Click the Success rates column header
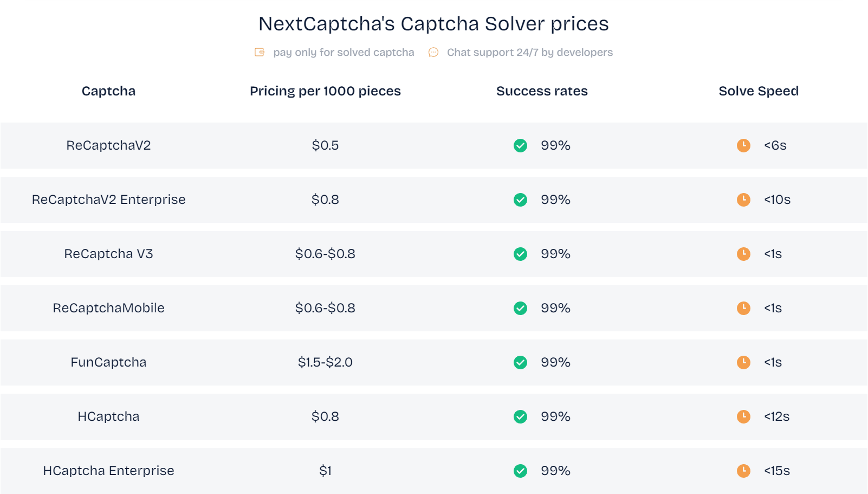The width and height of the screenshot is (868, 494). pyautogui.click(x=542, y=91)
